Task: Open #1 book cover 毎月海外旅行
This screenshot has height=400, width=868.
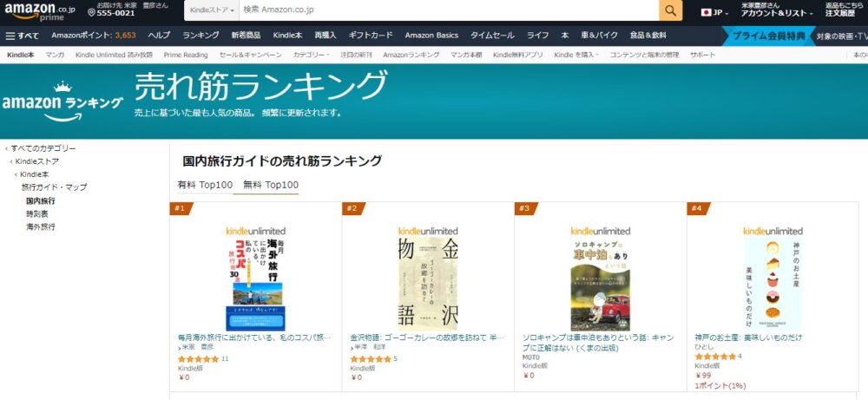Action: tap(255, 285)
